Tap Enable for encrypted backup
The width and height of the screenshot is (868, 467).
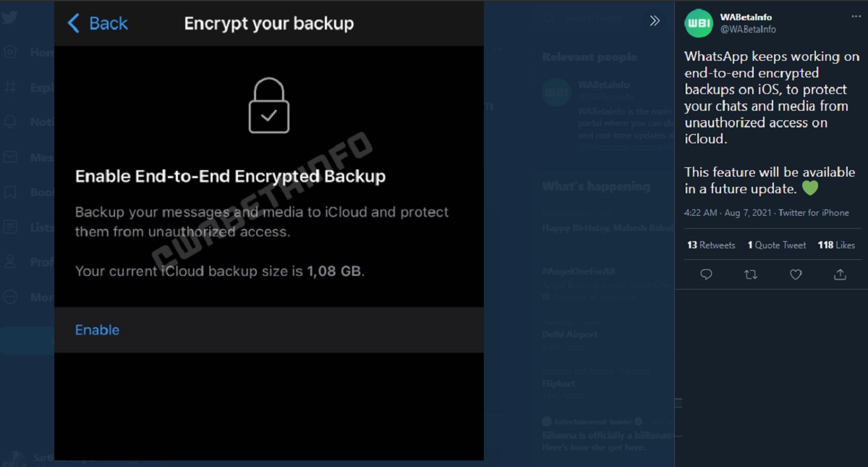(97, 330)
